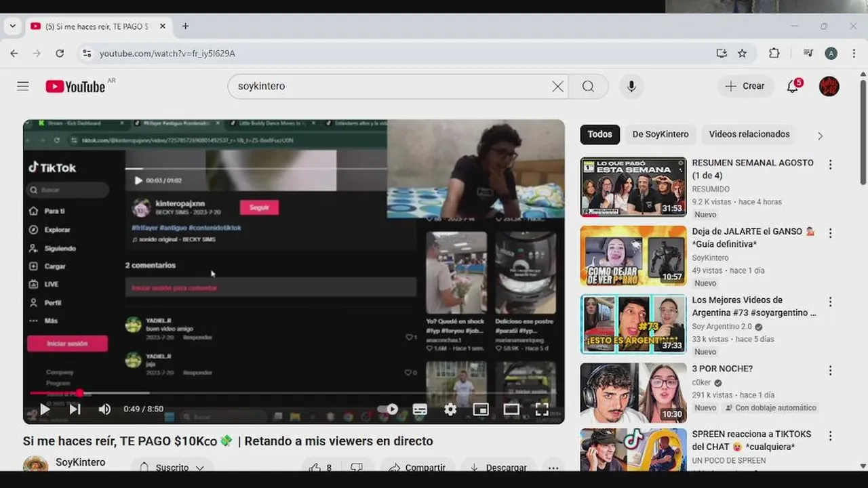Select the Videos relacionados chip
Image resolution: width=868 pixels, height=488 pixels.
point(749,134)
